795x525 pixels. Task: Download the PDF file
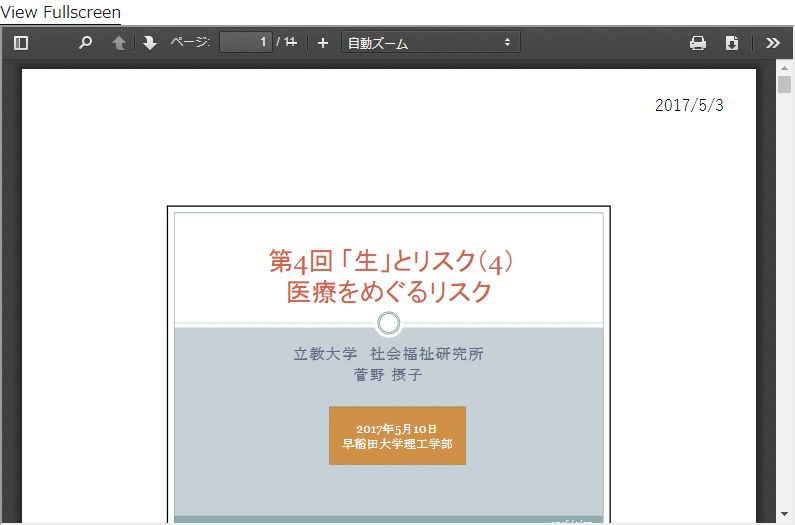point(732,43)
